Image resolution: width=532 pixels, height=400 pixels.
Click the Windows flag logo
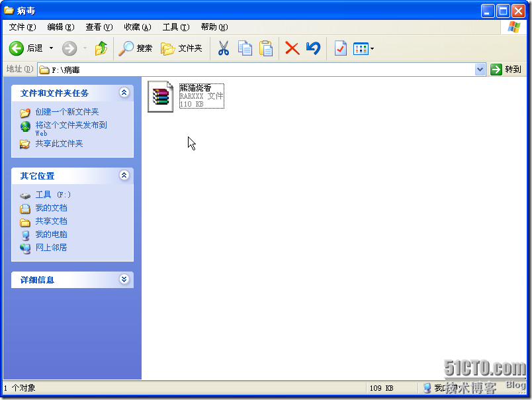click(x=514, y=27)
